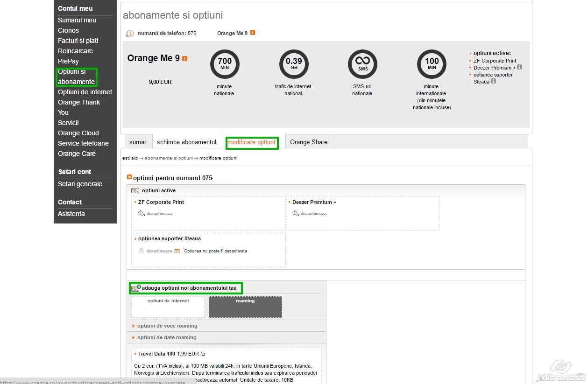Open the schimba abonamentul tab
588x384 pixels.
pyautogui.click(x=187, y=142)
